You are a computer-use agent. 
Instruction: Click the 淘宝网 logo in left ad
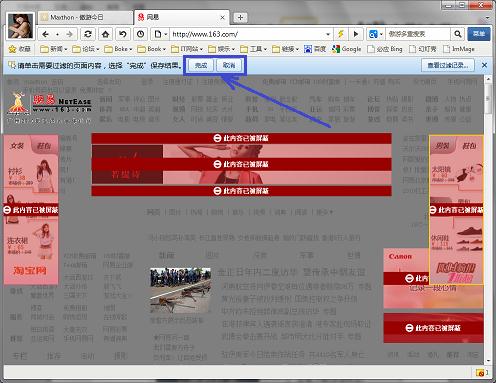30,270
